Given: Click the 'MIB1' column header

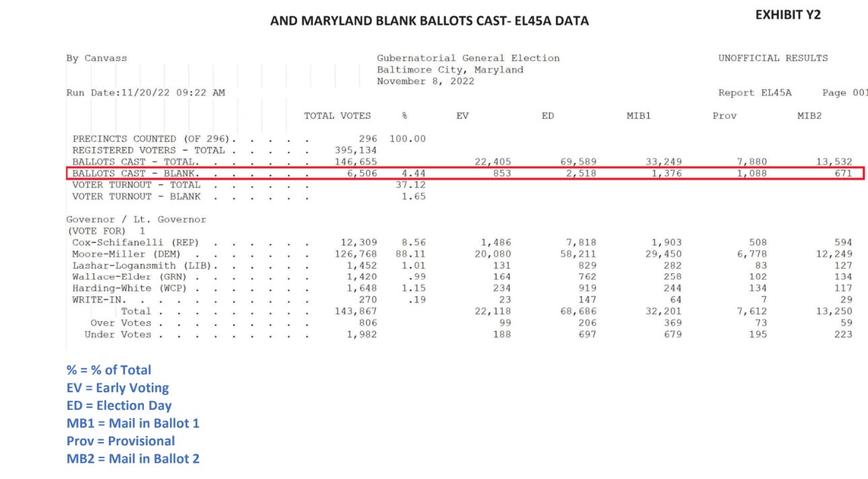Looking at the screenshot, I should [x=639, y=116].
